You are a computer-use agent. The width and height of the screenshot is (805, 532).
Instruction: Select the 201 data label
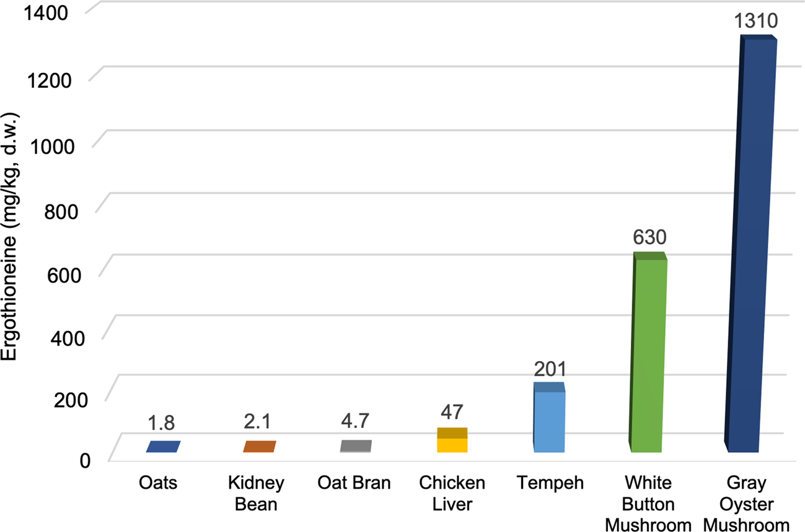[550, 369]
